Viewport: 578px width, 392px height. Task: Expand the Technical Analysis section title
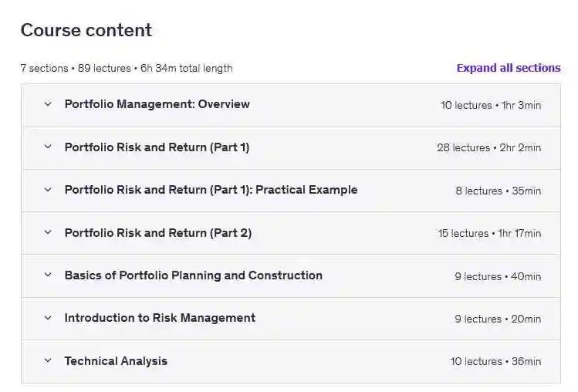coord(116,360)
